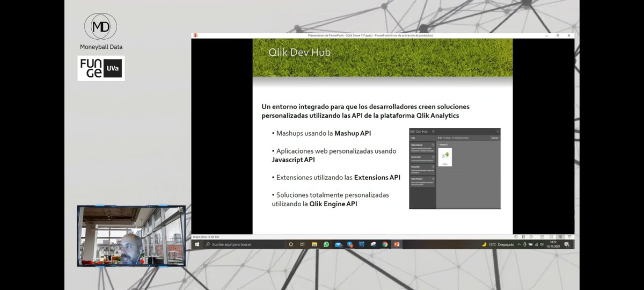
Task: Click the FUNGE UVa logo
Action: click(x=101, y=68)
